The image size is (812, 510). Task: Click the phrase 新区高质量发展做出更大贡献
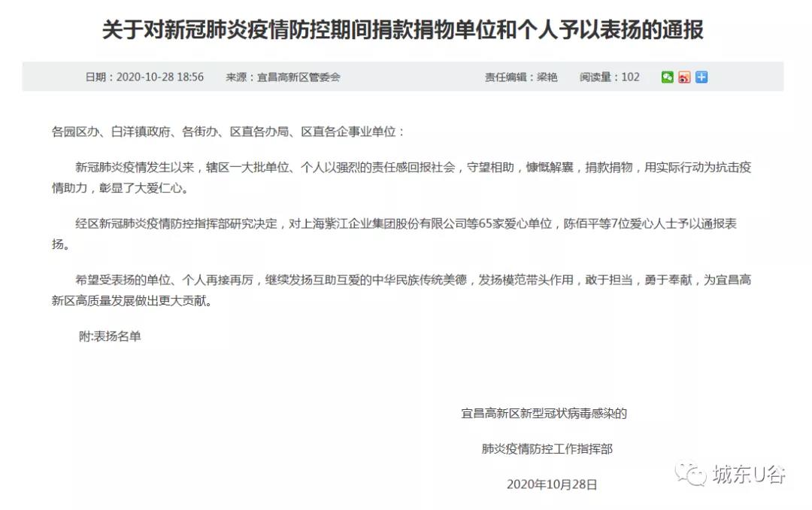[129, 301]
